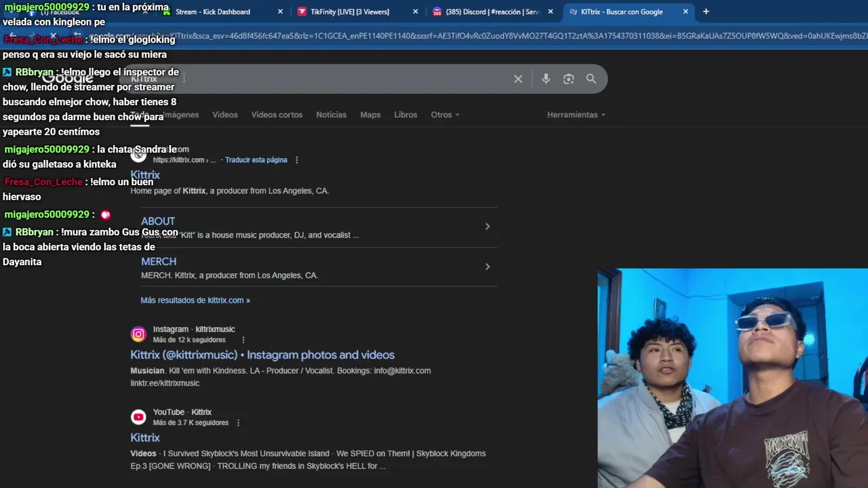Show Noticias search results
This screenshot has height=488, width=868.
coord(331,115)
